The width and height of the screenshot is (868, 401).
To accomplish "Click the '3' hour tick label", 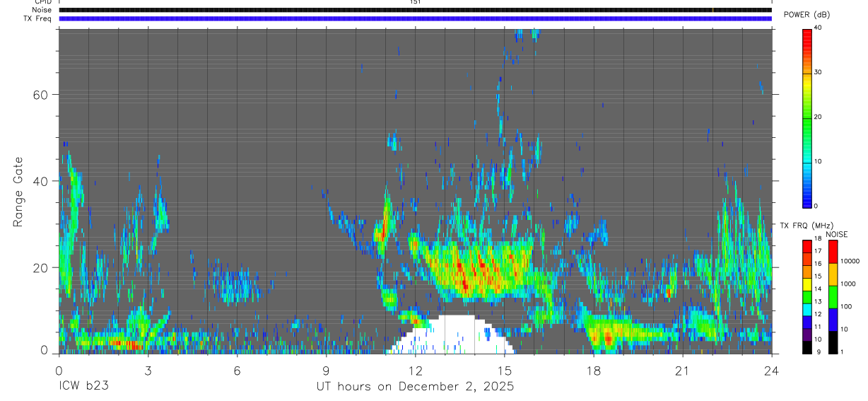I will tap(148, 370).
